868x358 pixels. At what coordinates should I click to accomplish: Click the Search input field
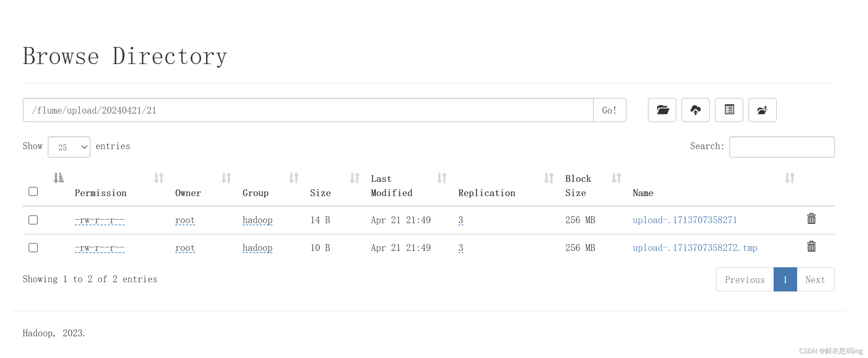781,147
